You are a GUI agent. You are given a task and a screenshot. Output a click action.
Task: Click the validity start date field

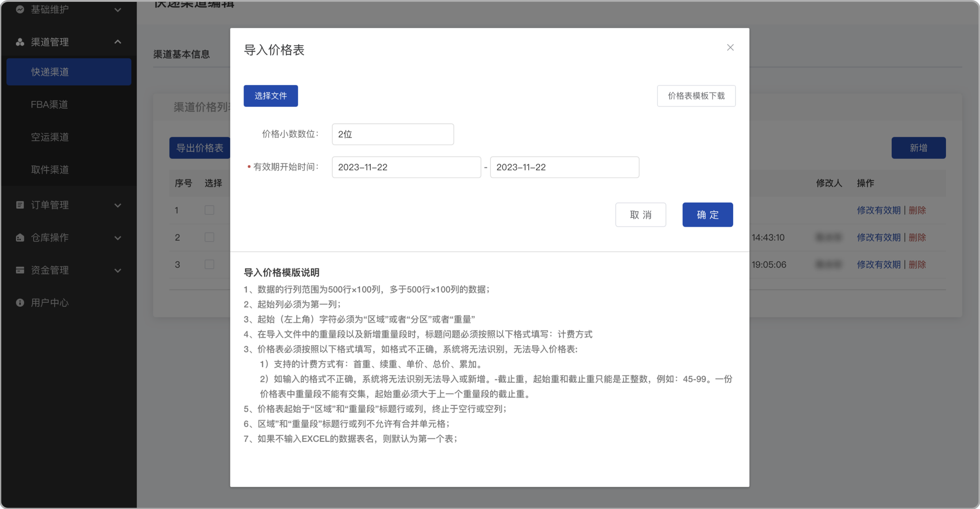click(x=406, y=167)
